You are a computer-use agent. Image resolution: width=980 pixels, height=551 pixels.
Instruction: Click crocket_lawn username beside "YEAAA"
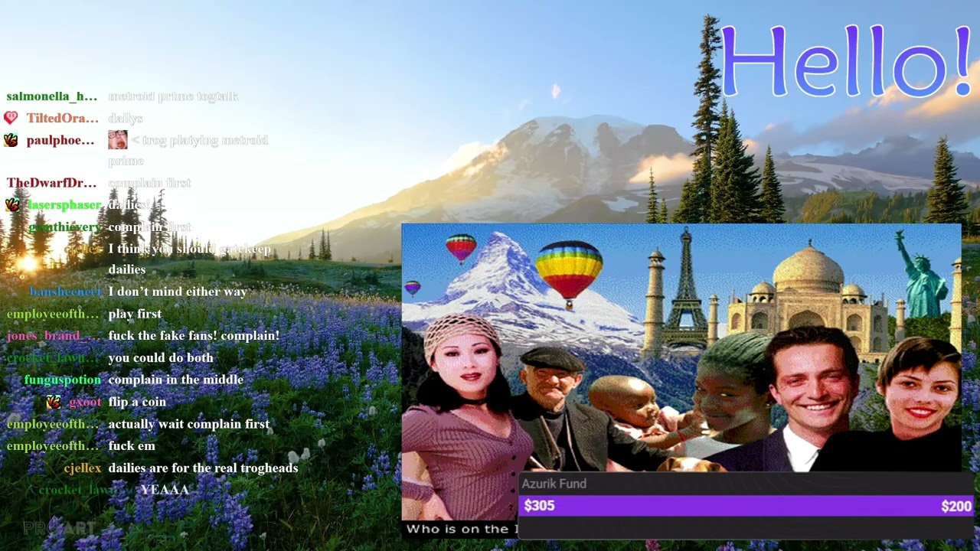(76, 490)
